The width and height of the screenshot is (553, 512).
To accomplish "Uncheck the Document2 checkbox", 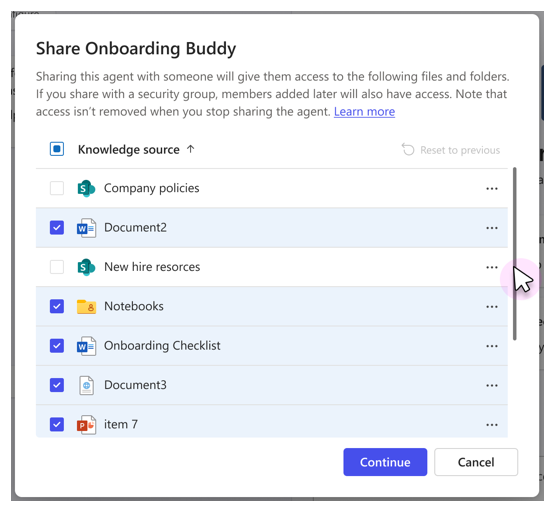I will 57,227.
